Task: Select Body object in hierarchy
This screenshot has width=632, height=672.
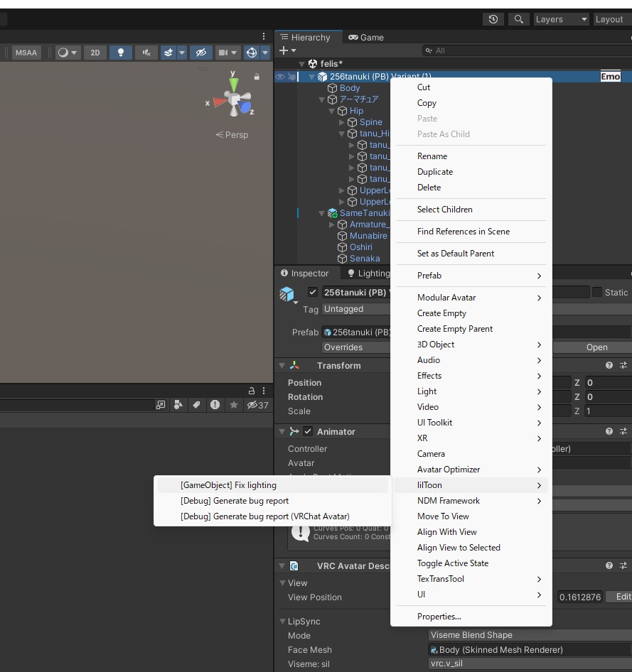Action: (350, 88)
